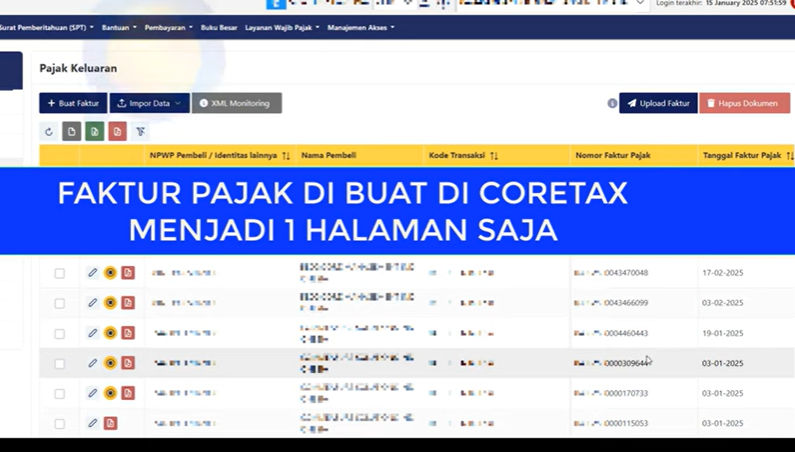Image resolution: width=795 pixels, height=452 pixels.
Task: Open Layanan Wajib Pajak menu
Action: click(282, 27)
